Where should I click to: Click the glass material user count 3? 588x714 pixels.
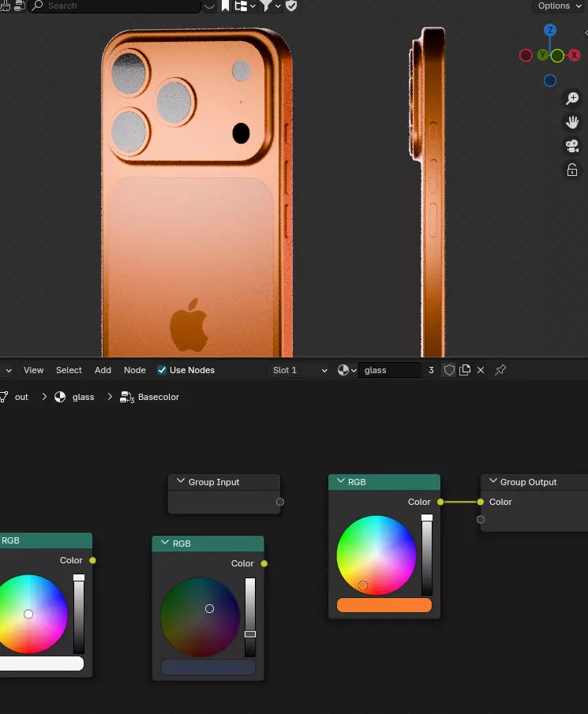click(x=431, y=370)
